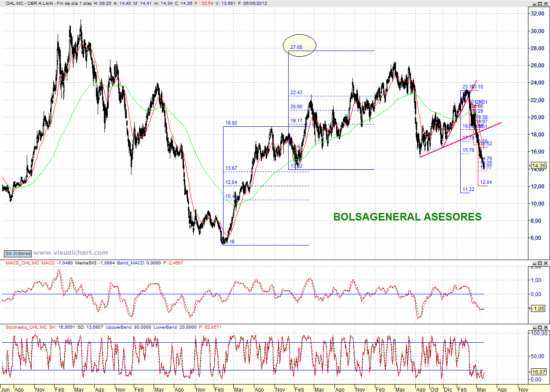
Task: Maximize the Stochastic indicator panel
Action: coord(540,327)
